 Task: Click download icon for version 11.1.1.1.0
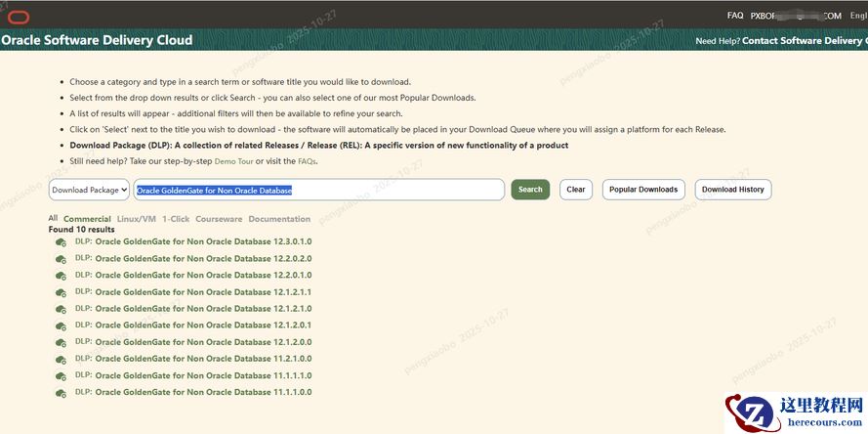click(x=61, y=375)
